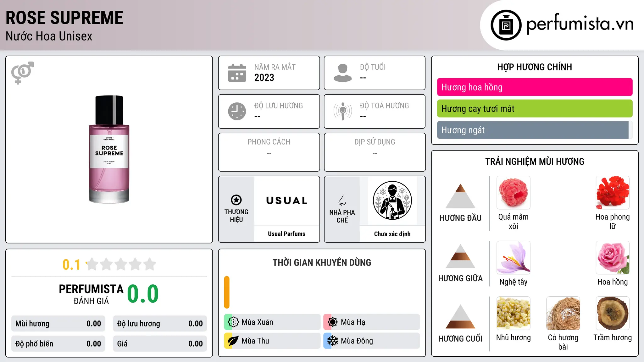This screenshot has width=644, height=362.
Task: Click the perfumer illustration circle icon
Action: pos(392,200)
